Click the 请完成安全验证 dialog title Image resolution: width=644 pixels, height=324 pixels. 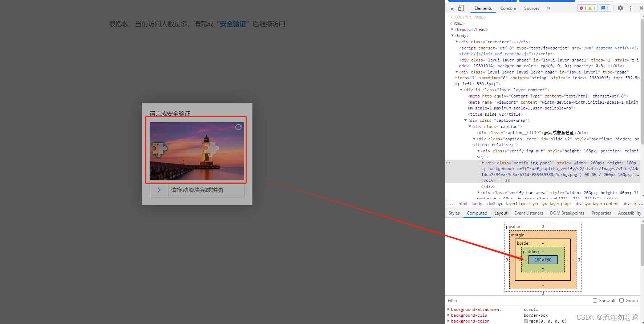pyautogui.click(x=170, y=113)
